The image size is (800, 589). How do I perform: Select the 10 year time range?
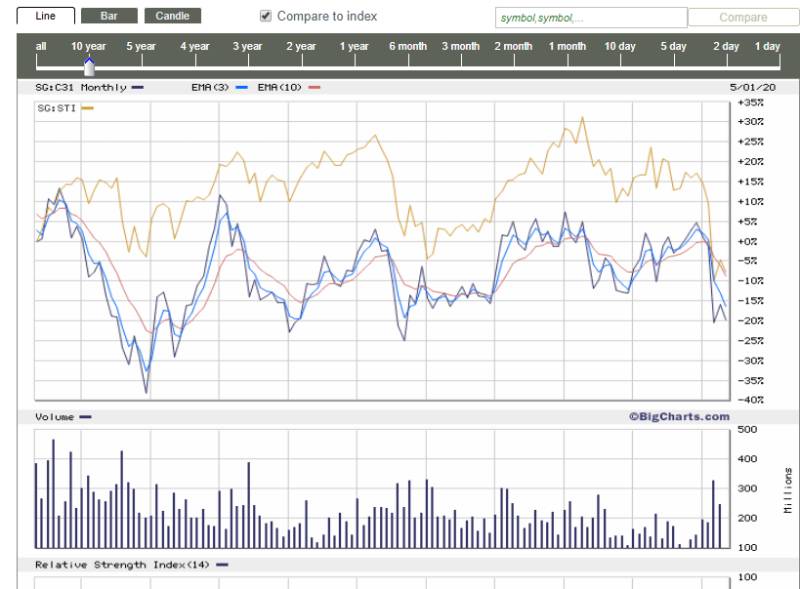tap(88, 46)
